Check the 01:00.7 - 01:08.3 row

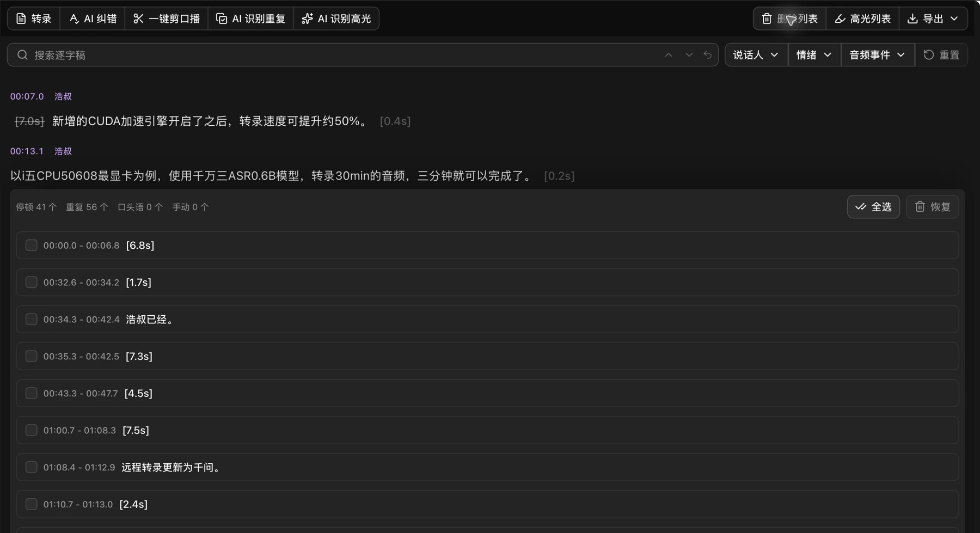click(x=32, y=431)
